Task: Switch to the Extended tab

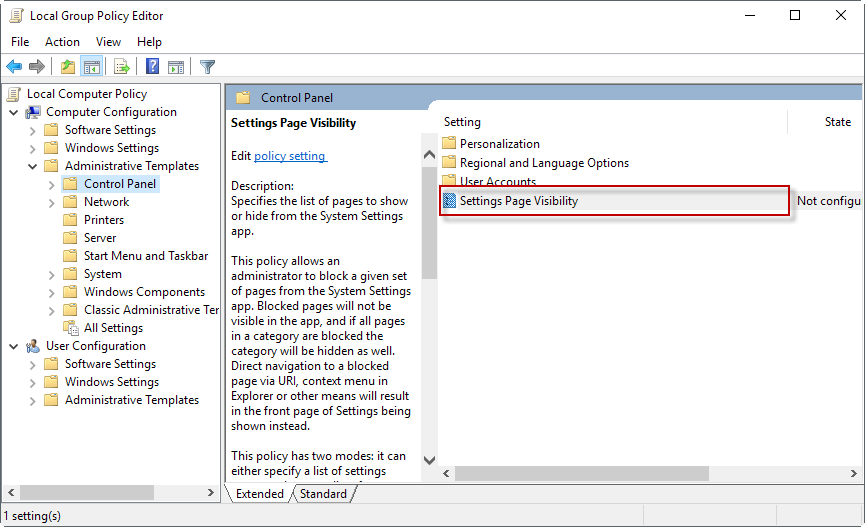Action: (x=259, y=493)
